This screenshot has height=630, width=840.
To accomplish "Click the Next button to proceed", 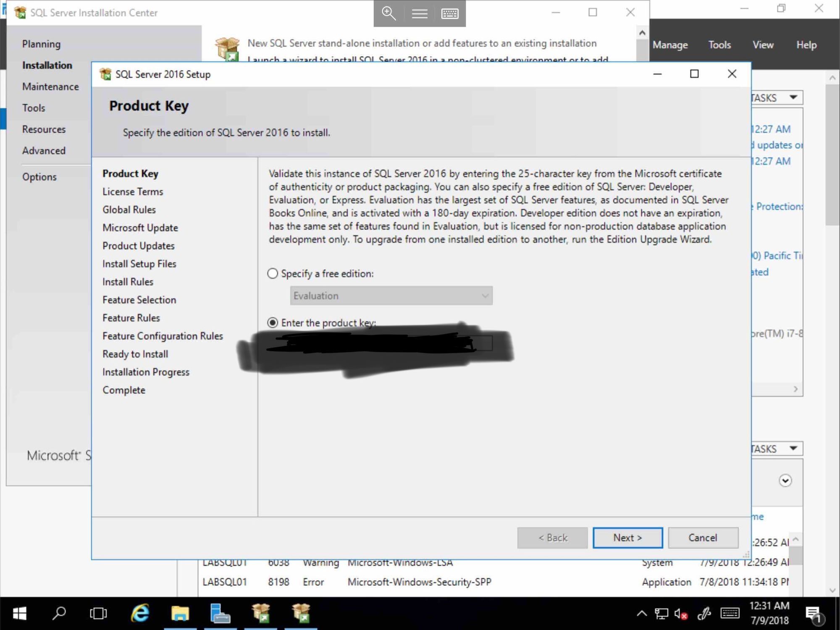I will coord(627,538).
